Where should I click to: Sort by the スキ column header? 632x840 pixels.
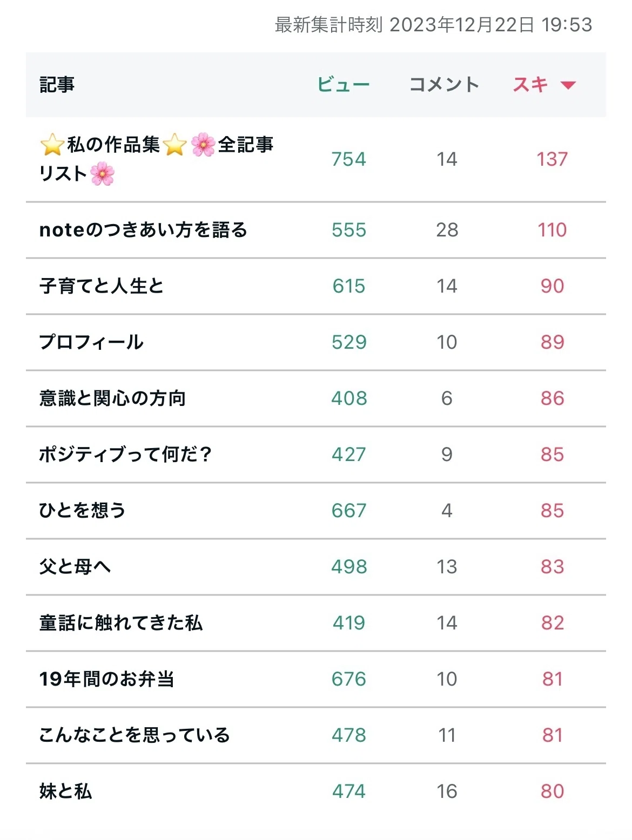click(x=530, y=85)
